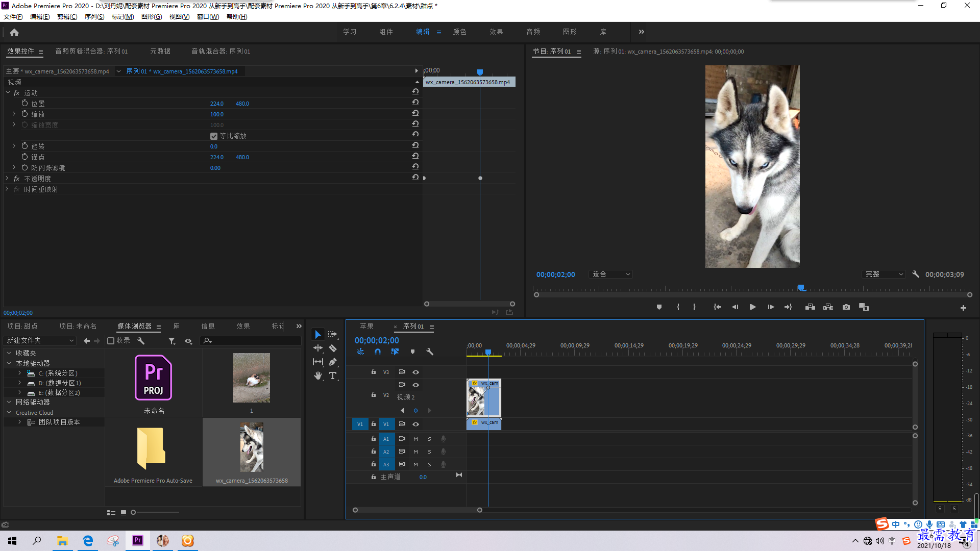Screen dimensions: 980x551
Task: Toggle V1 track output eye
Action: (416, 424)
